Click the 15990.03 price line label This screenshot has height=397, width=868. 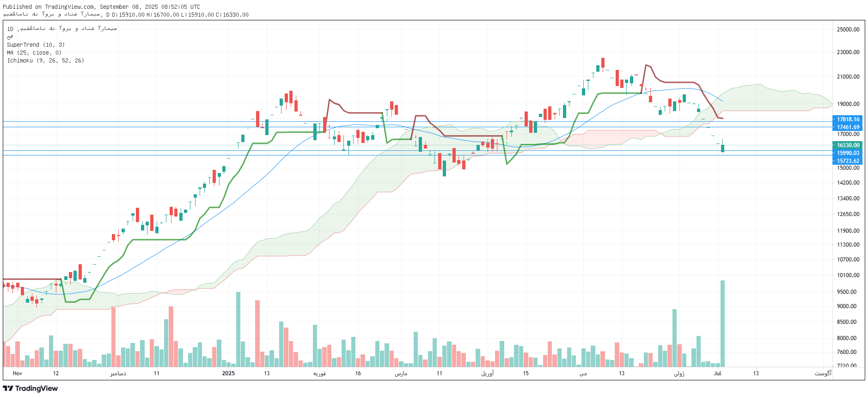point(848,153)
